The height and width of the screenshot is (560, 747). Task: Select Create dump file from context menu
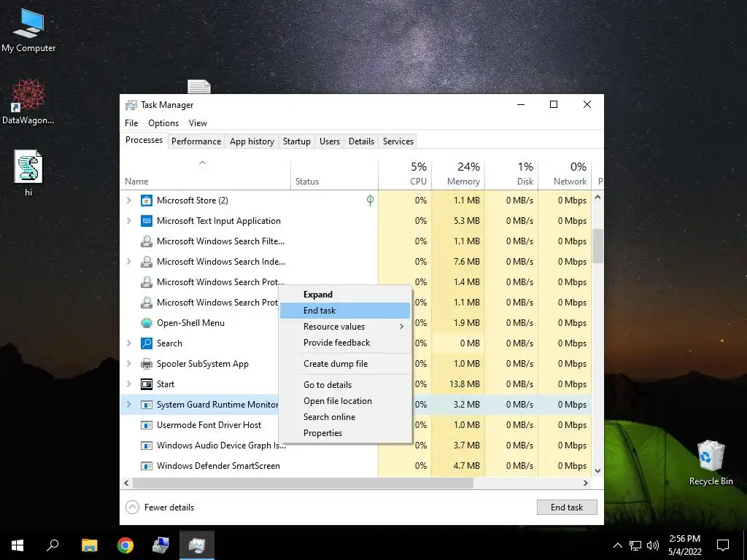pyautogui.click(x=345, y=364)
